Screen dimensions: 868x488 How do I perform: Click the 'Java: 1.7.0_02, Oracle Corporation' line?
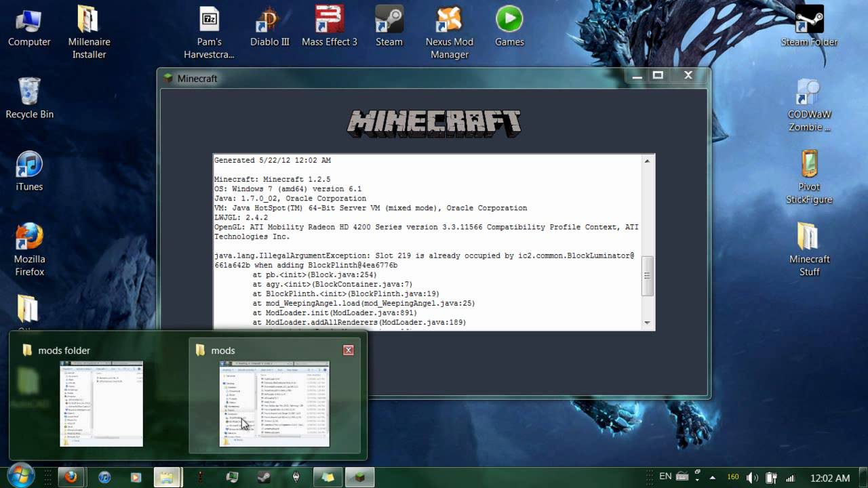point(292,199)
